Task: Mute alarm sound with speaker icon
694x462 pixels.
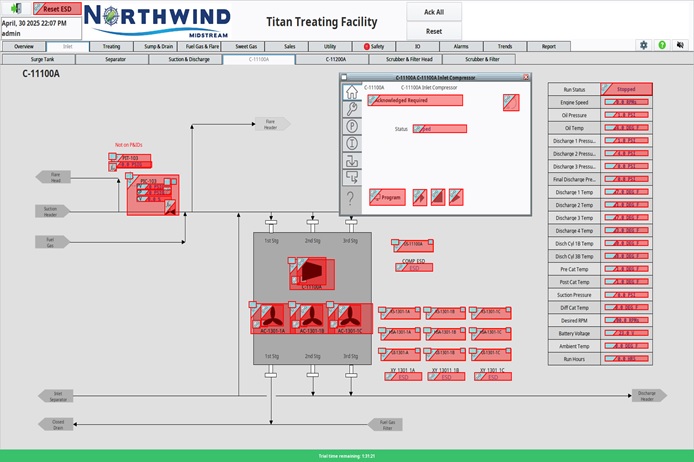Action: (x=680, y=46)
